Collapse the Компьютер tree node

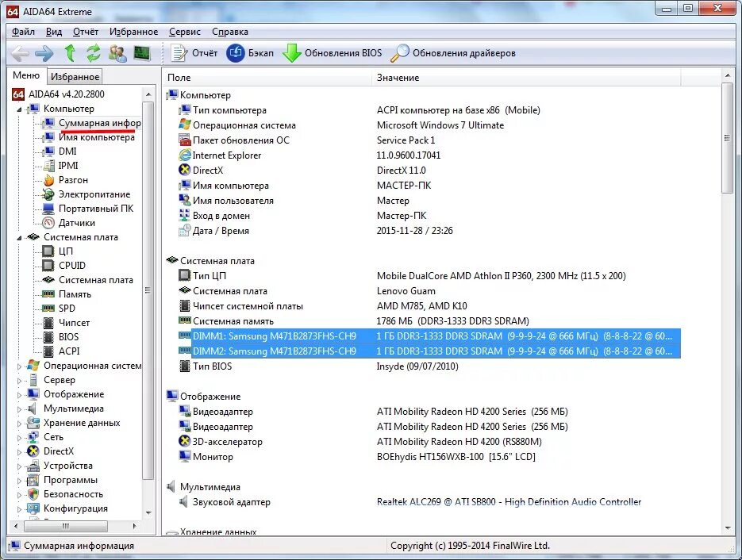point(19,109)
